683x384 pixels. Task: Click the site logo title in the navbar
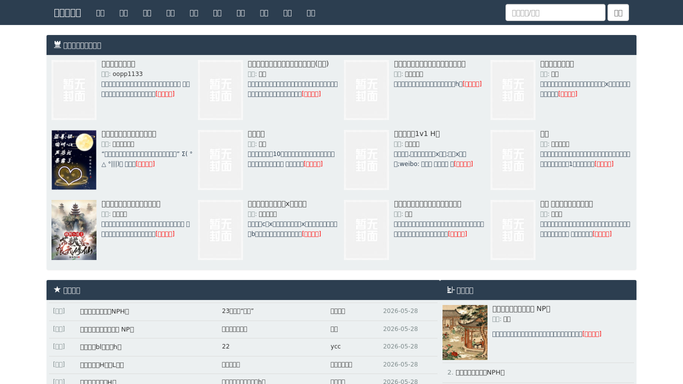coord(68,13)
